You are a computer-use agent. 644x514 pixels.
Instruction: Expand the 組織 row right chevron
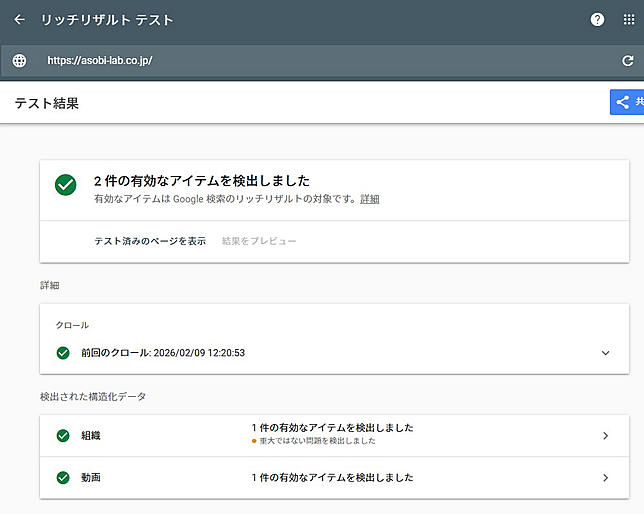click(x=605, y=436)
